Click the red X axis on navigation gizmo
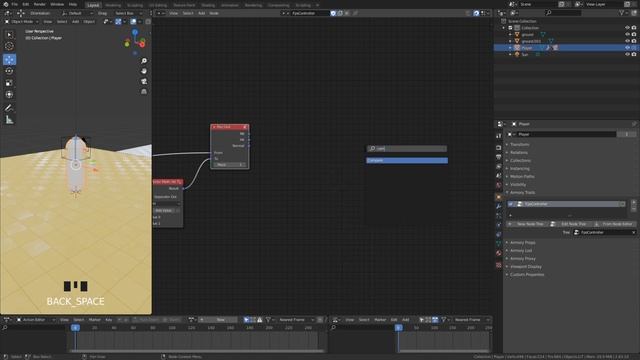 click(x=142, y=44)
